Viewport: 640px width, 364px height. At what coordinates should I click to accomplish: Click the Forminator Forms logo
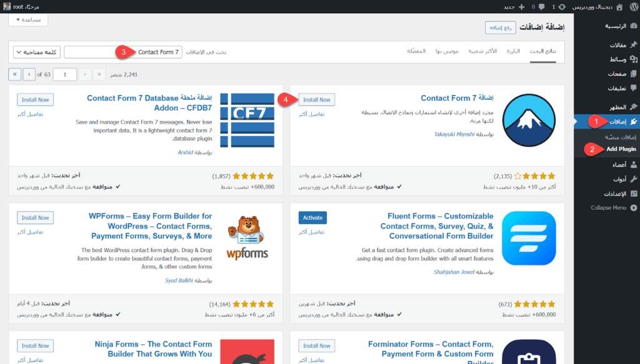click(529, 352)
